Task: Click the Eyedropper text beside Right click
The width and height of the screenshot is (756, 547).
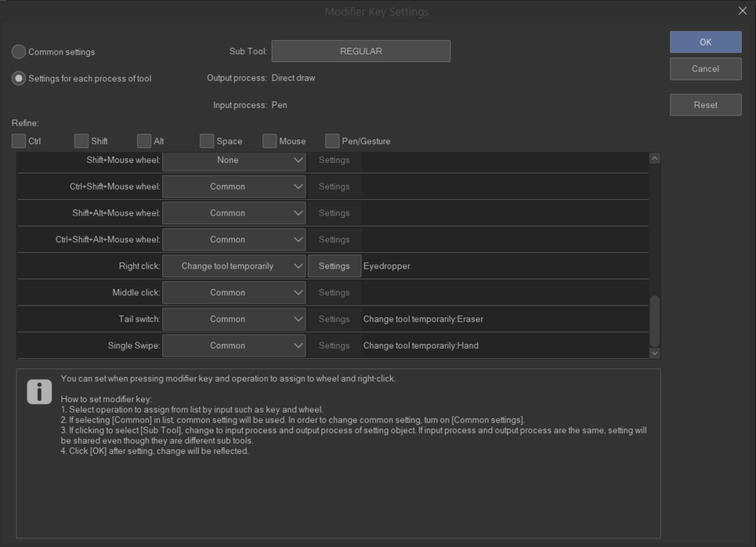Action: 387,266
